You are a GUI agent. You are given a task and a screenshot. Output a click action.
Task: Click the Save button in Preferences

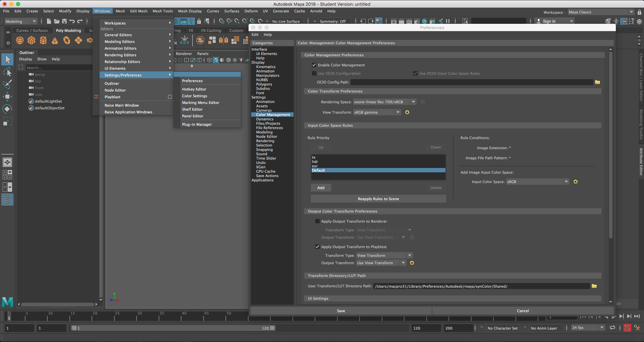(341, 311)
